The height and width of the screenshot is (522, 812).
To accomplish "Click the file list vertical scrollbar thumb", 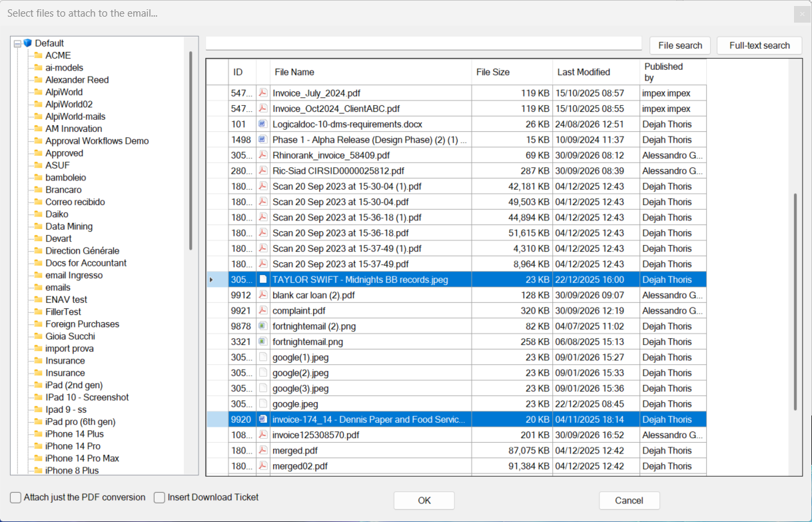I will (795, 302).
